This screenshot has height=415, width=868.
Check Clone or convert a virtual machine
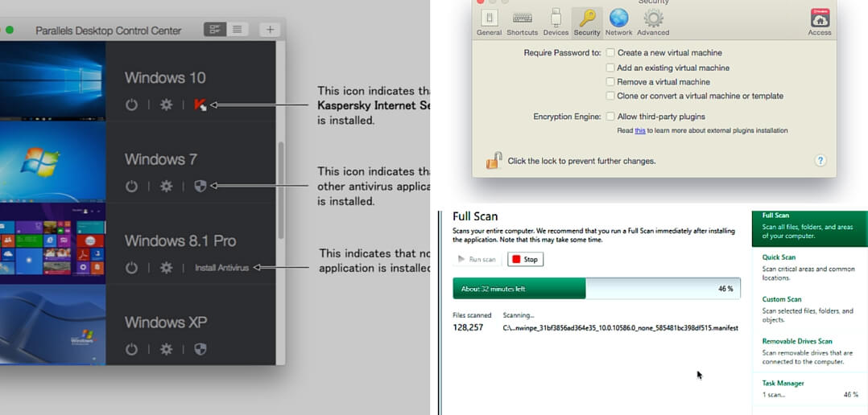[610, 96]
